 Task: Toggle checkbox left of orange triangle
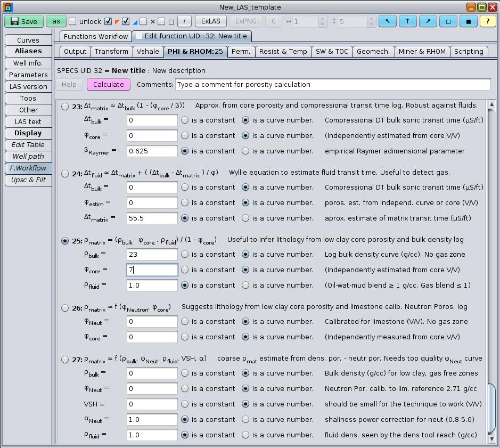point(109,21)
